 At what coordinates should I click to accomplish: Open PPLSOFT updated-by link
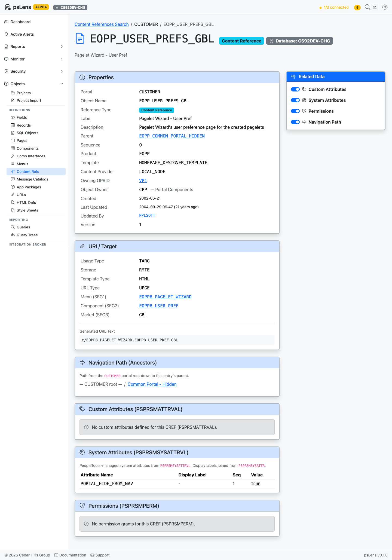147,215
